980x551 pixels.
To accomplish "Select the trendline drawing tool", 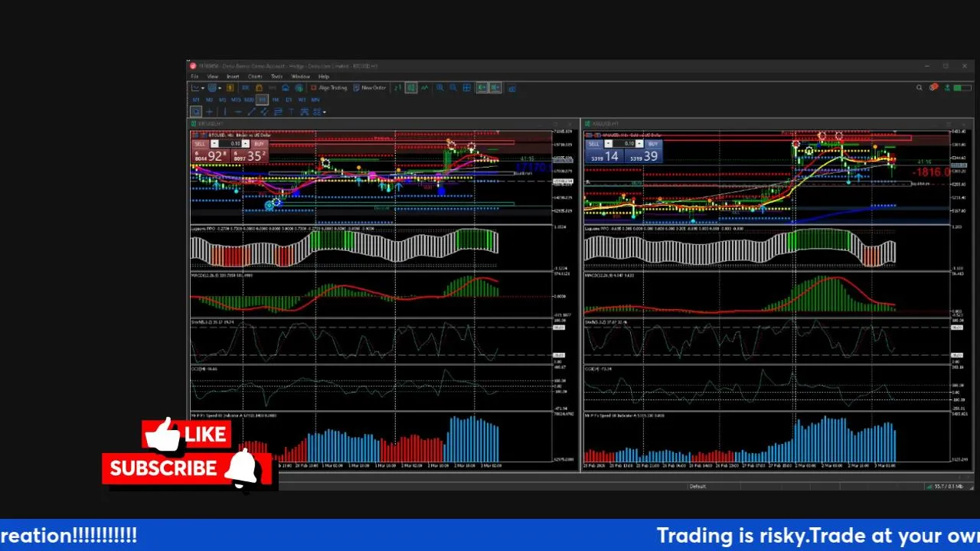I will [x=251, y=112].
